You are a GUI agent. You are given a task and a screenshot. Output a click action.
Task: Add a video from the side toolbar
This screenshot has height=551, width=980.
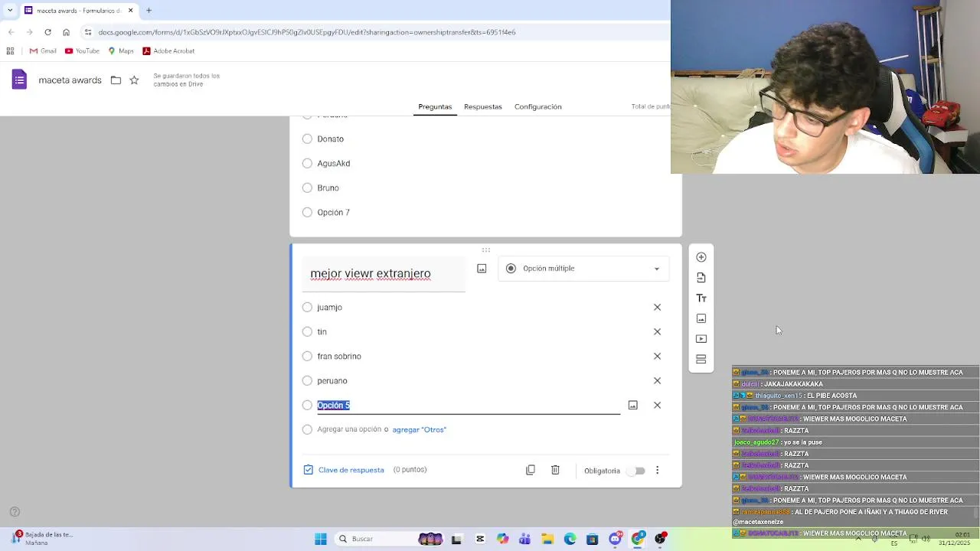point(701,339)
